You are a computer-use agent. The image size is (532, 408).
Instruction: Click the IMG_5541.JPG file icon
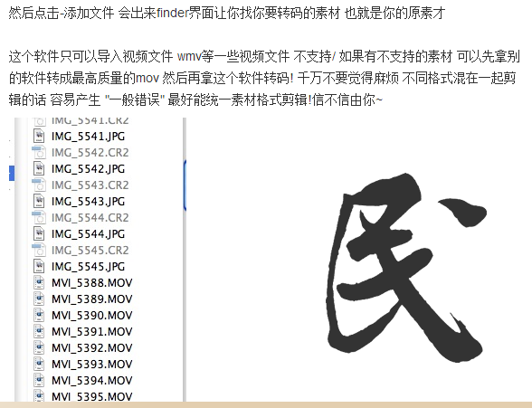pyautogui.click(x=39, y=136)
